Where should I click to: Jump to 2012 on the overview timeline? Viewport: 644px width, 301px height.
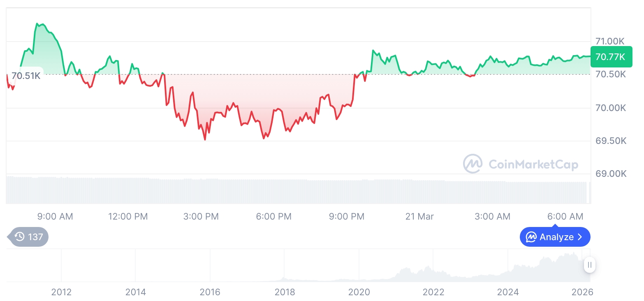(61, 292)
